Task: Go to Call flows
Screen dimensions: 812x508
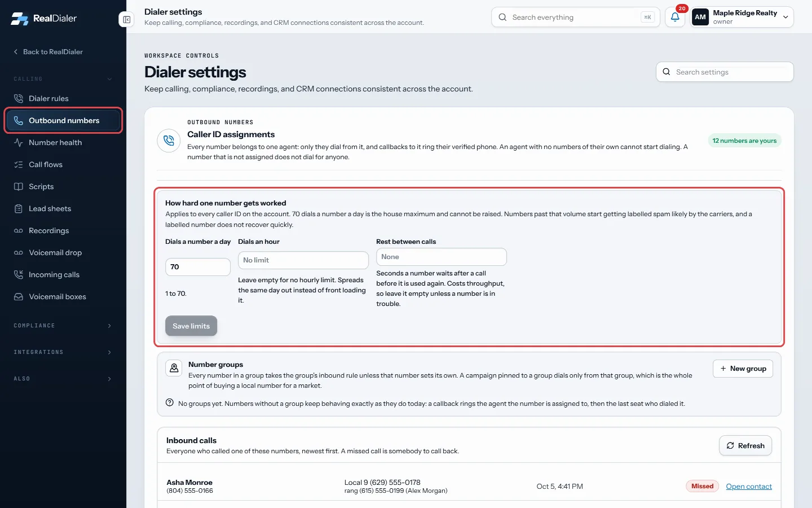Action: 63,164
